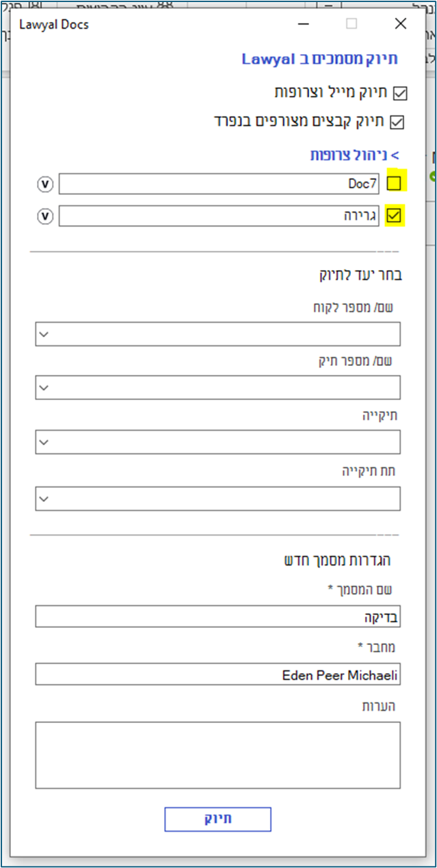The image size is (437, 868).
Task: Click inside the הערות notes box
Action: 217,754
